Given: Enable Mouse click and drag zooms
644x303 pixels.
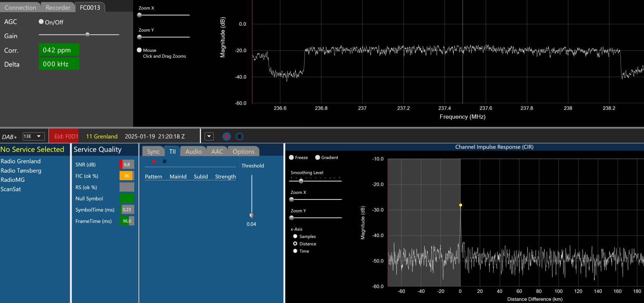Looking at the screenshot, I should 139,50.
